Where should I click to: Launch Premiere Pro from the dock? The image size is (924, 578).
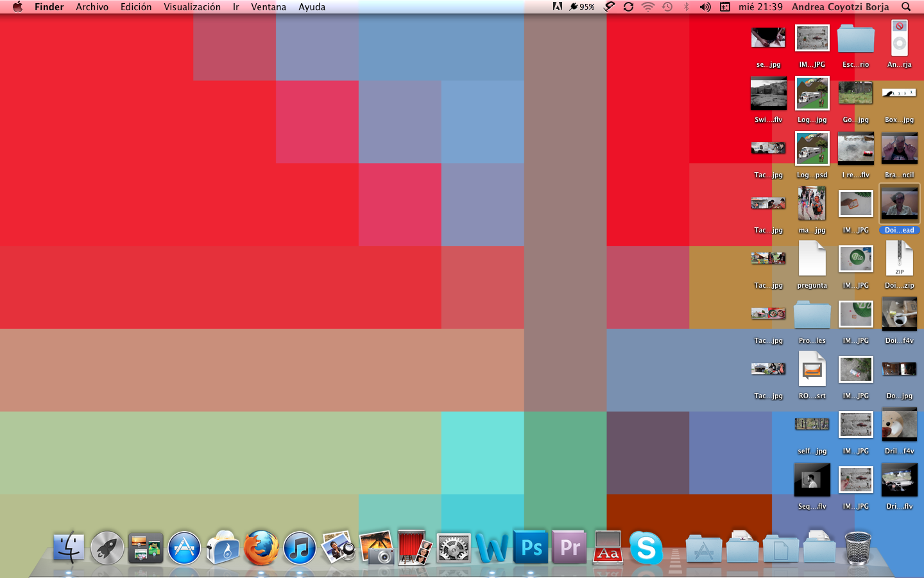569,548
